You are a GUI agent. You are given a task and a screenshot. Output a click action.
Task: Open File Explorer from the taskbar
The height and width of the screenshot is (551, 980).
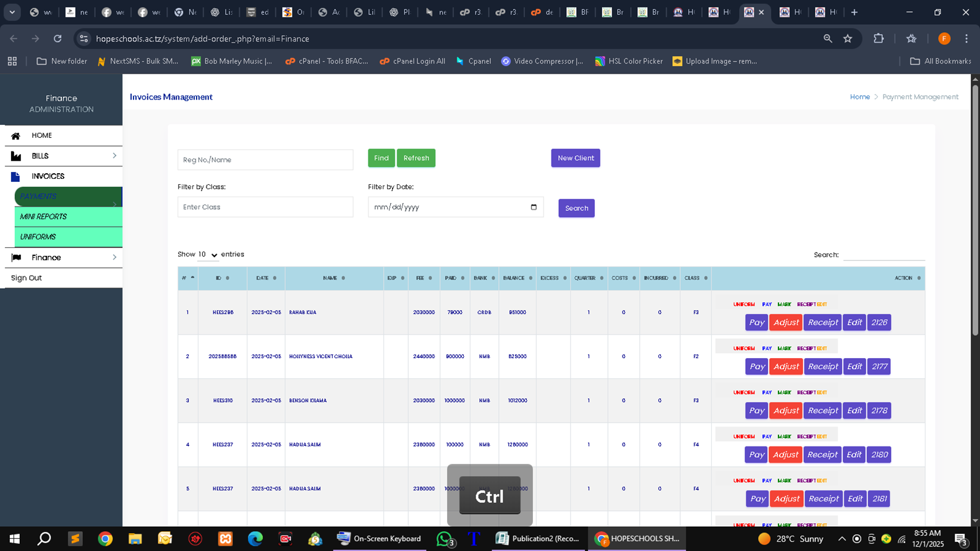pyautogui.click(x=135, y=539)
